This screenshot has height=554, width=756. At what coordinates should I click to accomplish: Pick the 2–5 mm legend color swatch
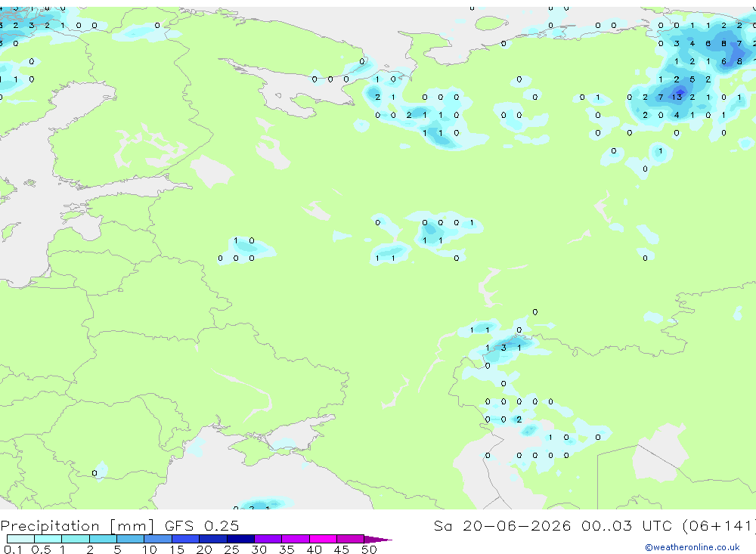tap(103, 539)
